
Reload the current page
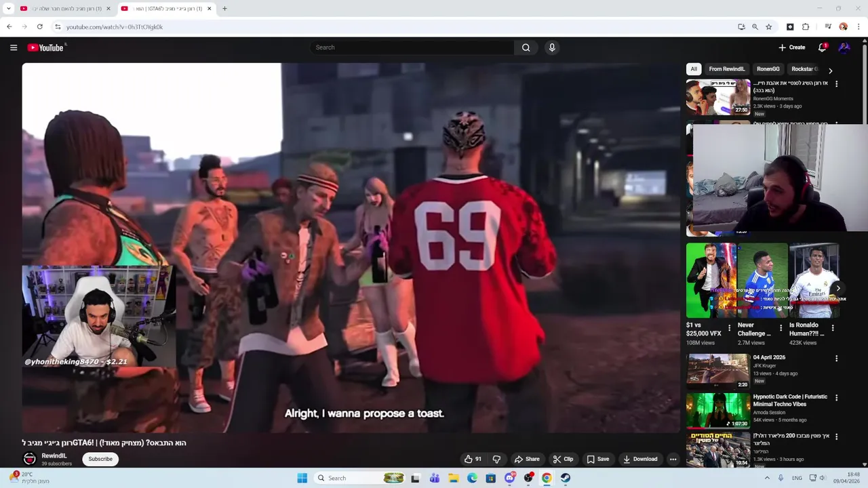point(40,27)
